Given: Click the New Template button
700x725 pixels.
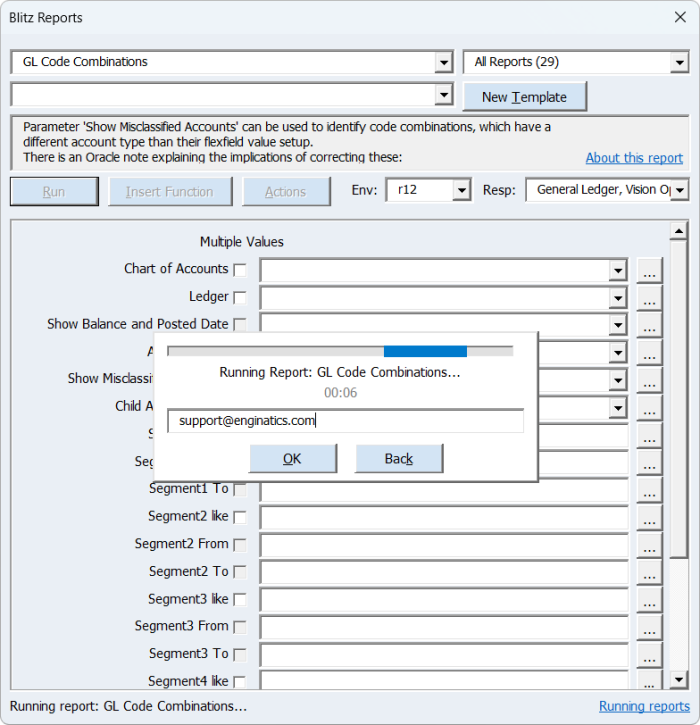Looking at the screenshot, I should pos(524,97).
